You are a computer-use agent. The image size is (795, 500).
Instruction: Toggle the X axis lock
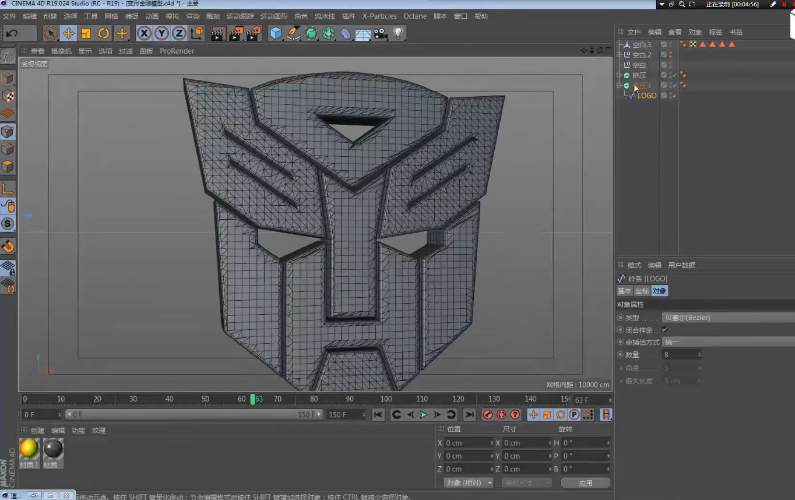click(x=145, y=33)
